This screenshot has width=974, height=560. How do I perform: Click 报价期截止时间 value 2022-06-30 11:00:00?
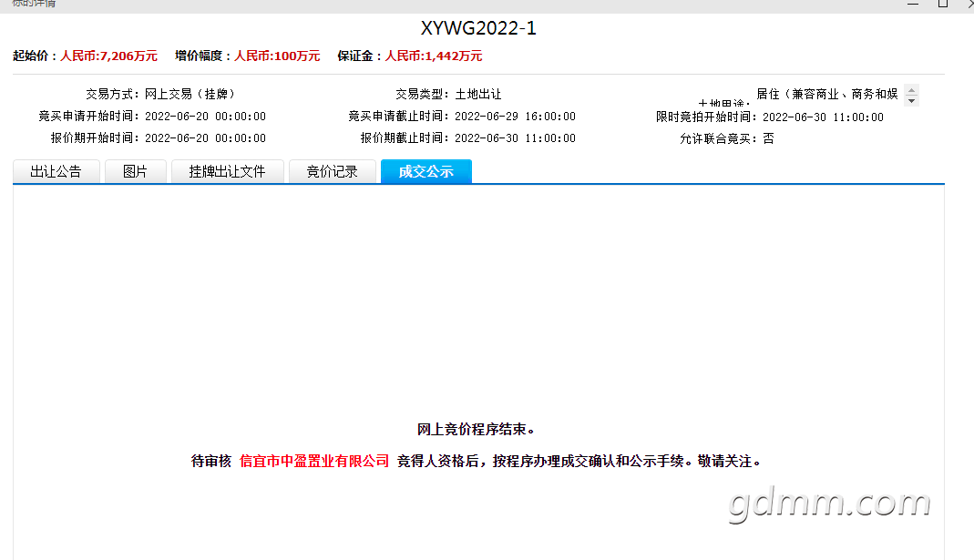[515, 137]
